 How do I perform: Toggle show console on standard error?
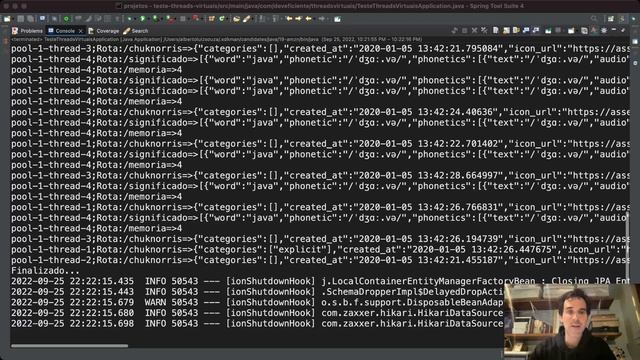click(x=536, y=30)
